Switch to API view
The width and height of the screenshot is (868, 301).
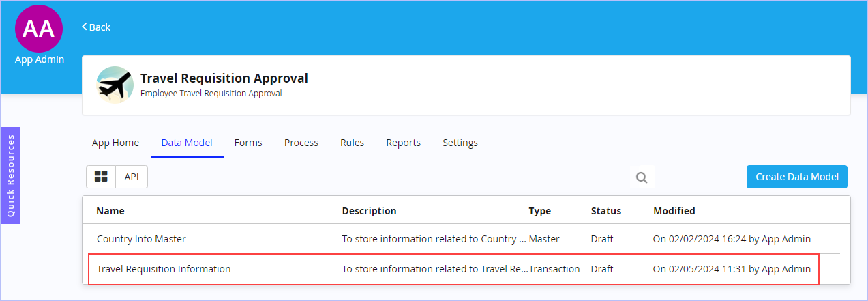coord(132,177)
